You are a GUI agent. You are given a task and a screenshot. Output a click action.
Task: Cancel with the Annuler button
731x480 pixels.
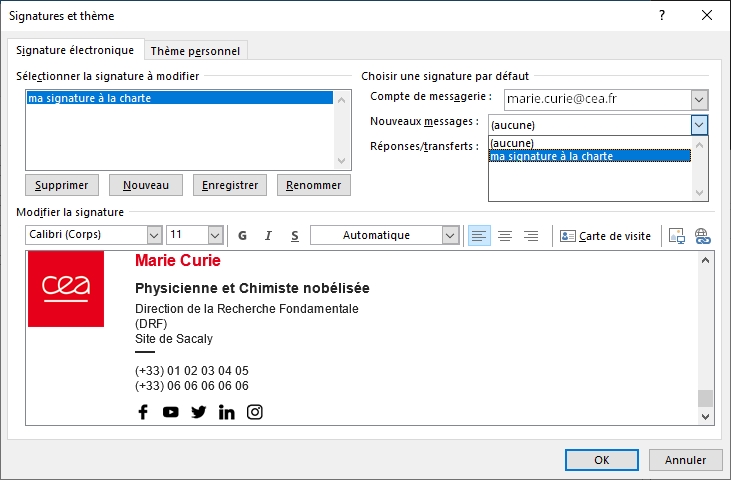click(x=685, y=460)
